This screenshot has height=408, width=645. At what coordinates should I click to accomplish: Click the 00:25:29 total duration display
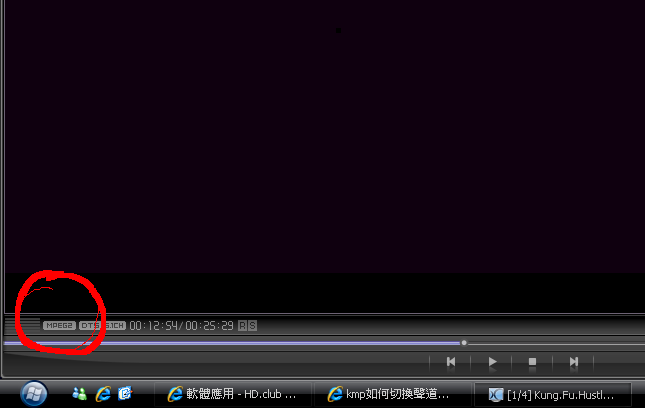pos(209,326)
